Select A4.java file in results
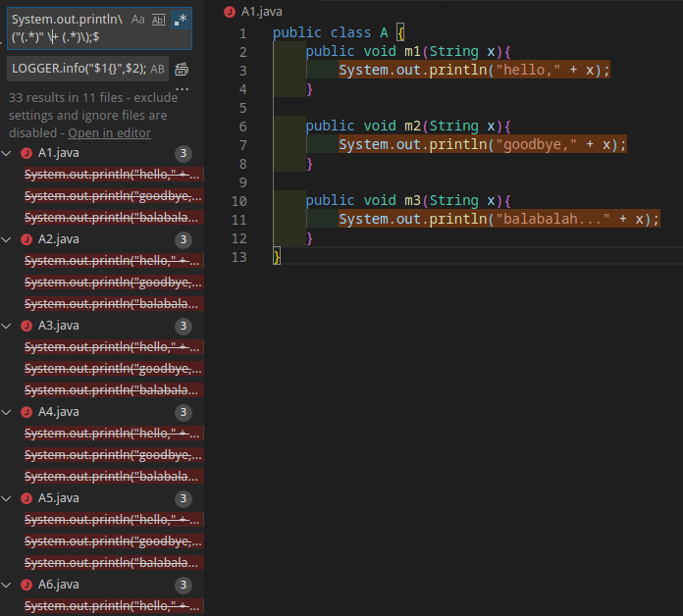This screenshot has width=683, height=616. point(58,412)
